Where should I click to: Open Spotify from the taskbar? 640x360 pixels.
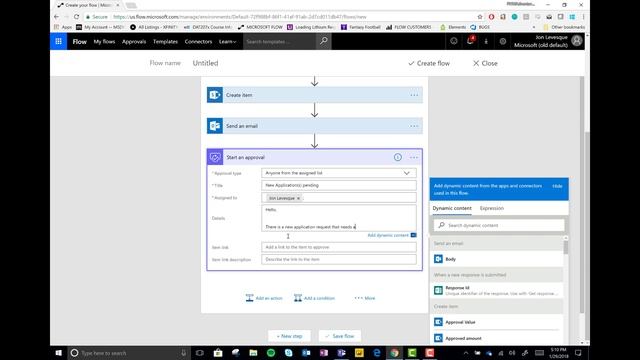[x=271, y=353]
